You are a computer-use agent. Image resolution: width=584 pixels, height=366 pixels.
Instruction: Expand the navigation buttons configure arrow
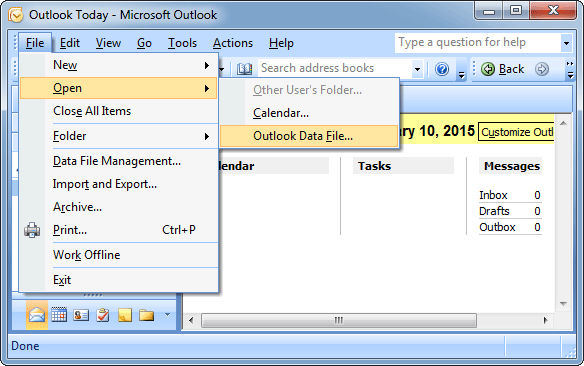coord(168,315)
